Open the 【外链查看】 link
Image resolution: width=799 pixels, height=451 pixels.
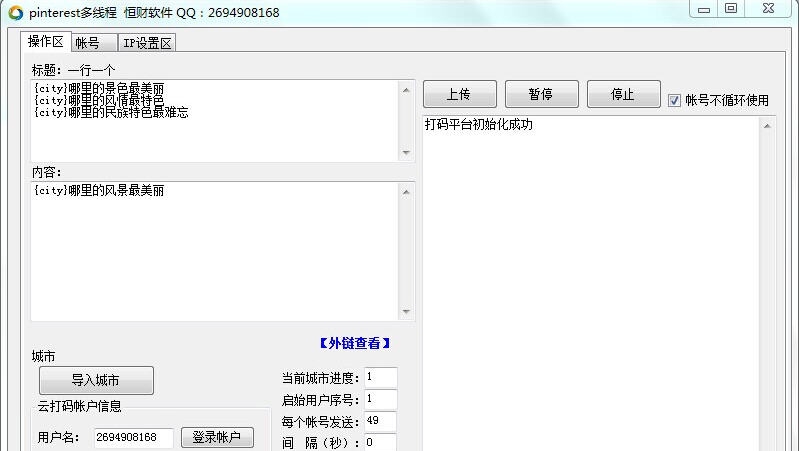pos(355,343)
